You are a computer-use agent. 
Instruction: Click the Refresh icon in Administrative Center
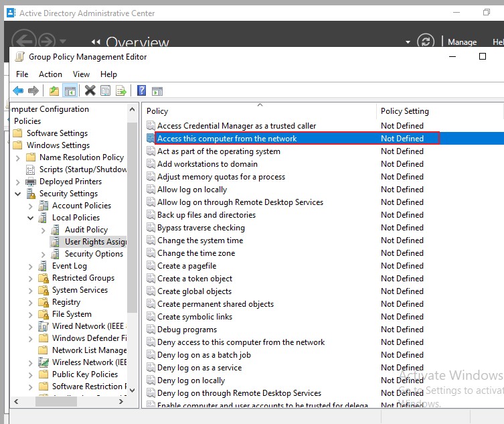click(426, 42)
